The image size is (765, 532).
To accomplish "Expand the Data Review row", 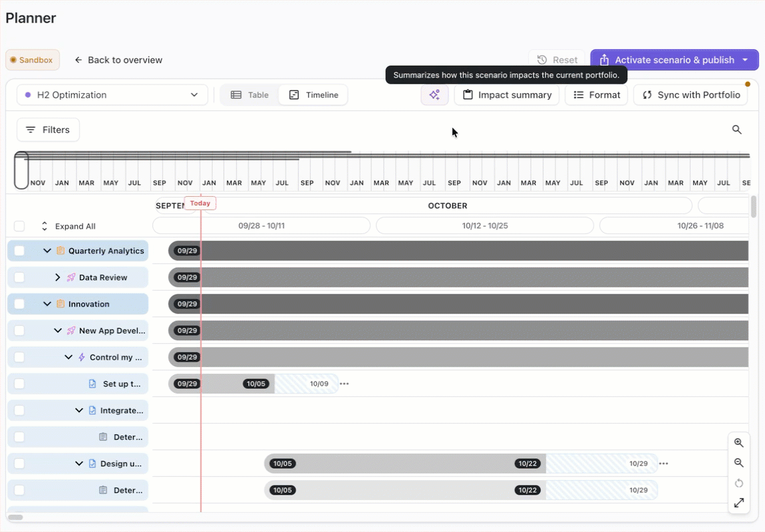I will coord(58,277).
